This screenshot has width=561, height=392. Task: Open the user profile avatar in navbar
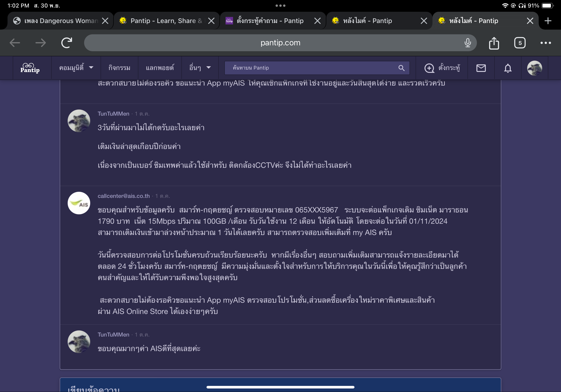[x=535, y=68]
